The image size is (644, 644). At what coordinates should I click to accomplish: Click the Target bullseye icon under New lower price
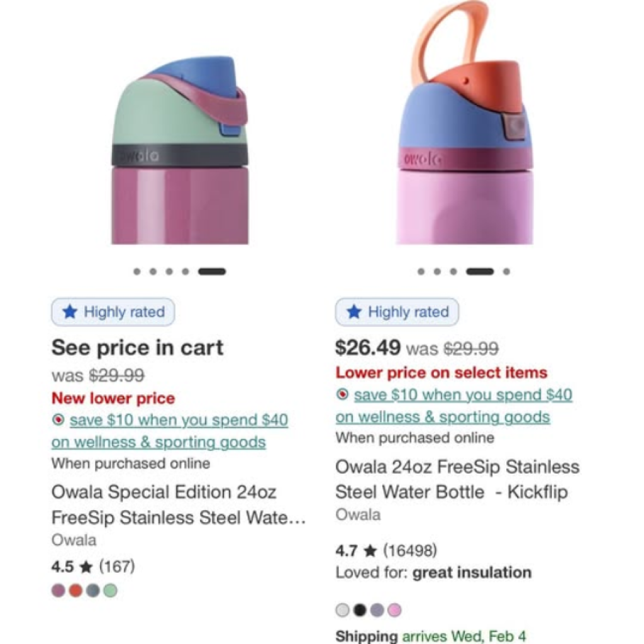click(58, 420)
